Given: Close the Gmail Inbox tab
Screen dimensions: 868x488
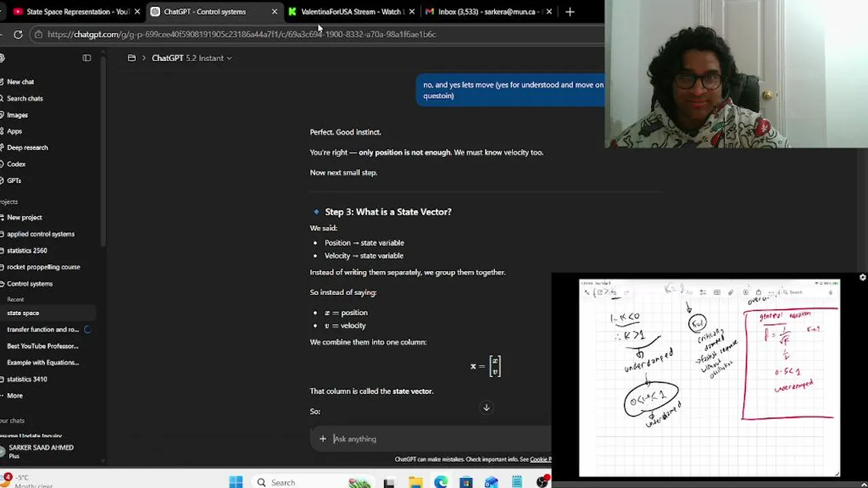Looking at the screenshot, I should pos(549,12).
